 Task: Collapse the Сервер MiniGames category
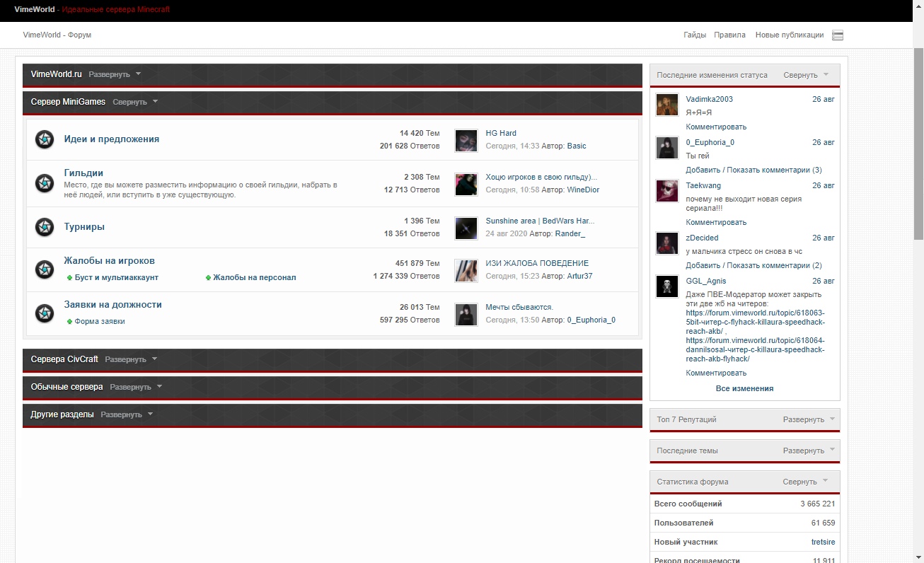point(135,102)
